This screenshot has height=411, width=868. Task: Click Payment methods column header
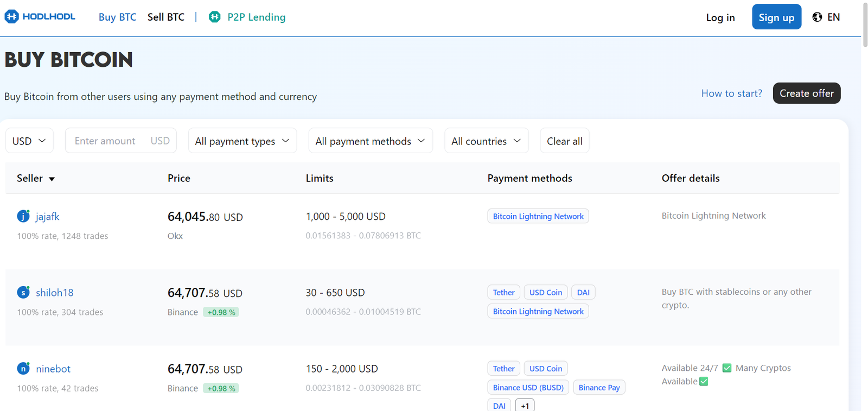529,178
